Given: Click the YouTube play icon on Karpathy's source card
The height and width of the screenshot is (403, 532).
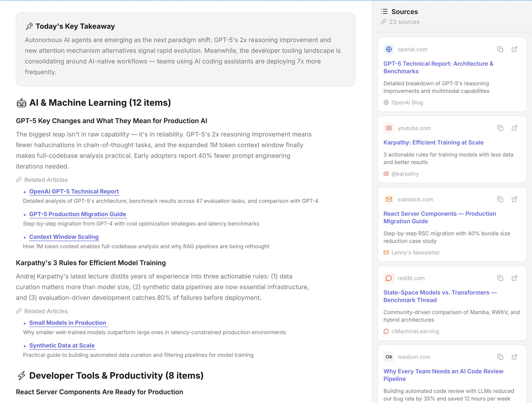Looking at the screenshot, I should click(389, 128).
